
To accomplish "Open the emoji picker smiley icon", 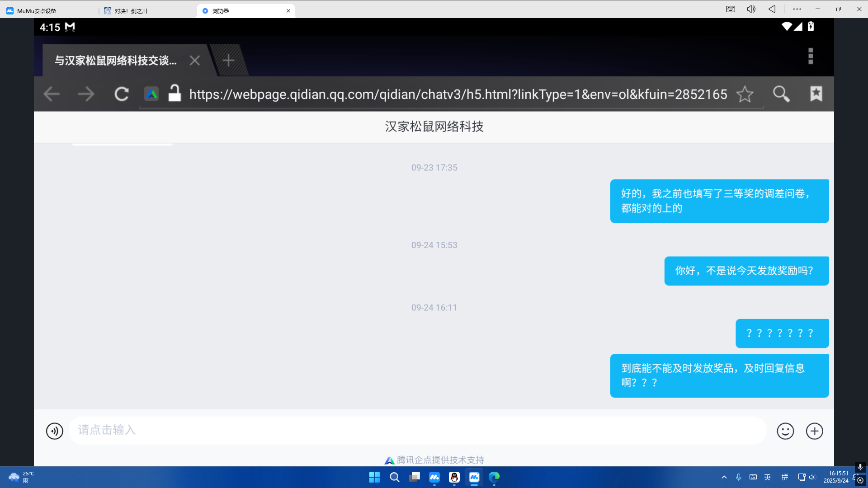I will pyautogui.click(x=785, y=431).
